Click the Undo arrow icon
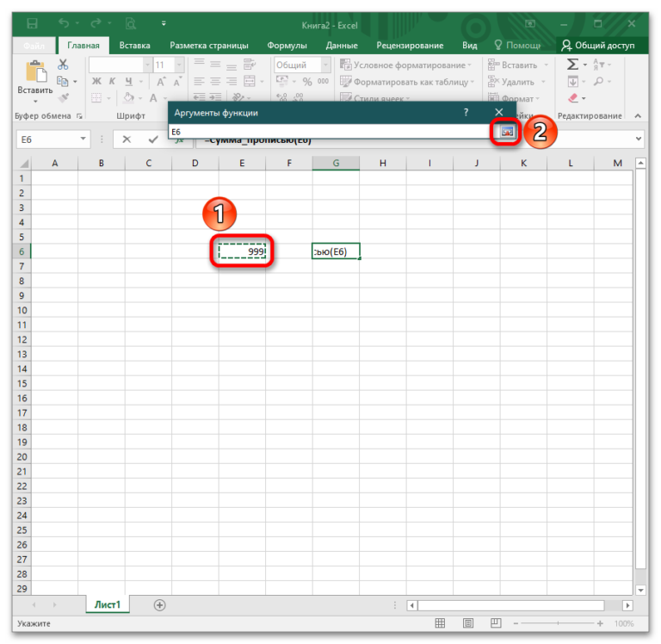Viewport: 661px width, 644px height. [x=64, y=22]
